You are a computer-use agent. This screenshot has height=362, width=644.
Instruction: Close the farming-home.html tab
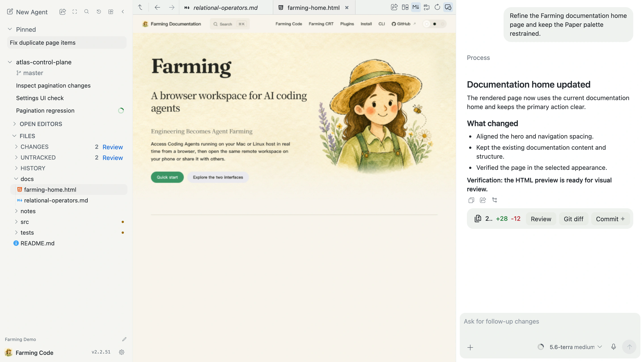347,8
